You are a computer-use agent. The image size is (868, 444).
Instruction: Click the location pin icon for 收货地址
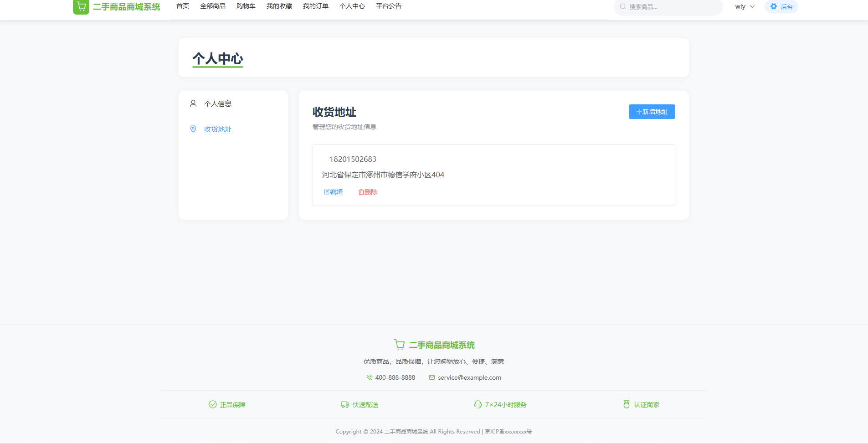[193, 129]
